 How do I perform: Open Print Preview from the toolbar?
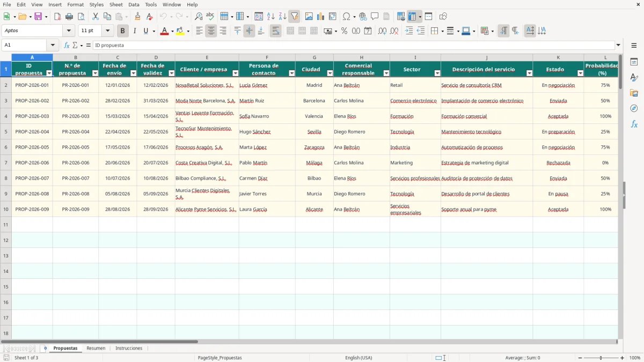click(81, 17)
